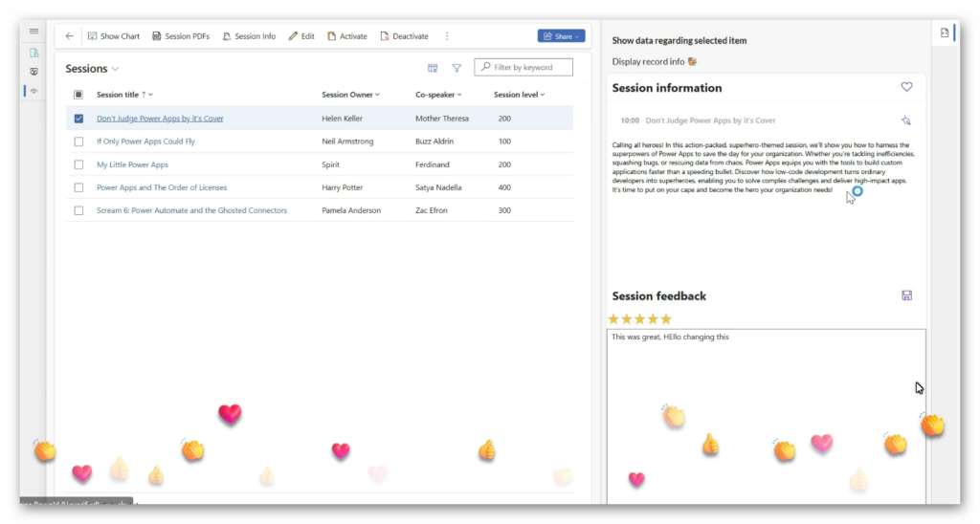Focus the Filter by keyword box

point(523,67)
